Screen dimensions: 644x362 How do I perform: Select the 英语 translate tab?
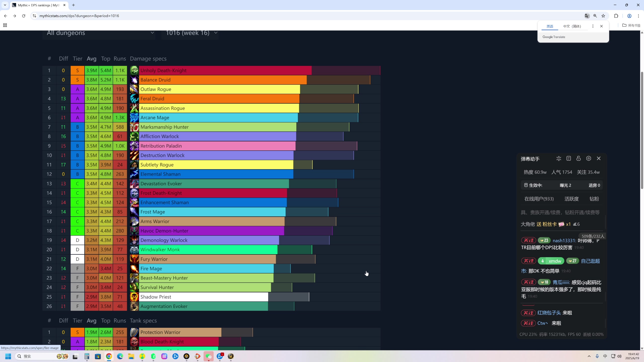pyautogui.click(x=550, y=26)
